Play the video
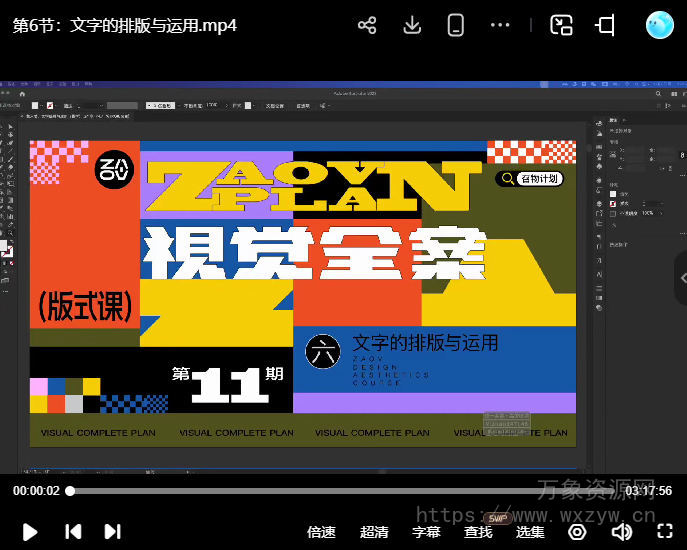The width and height of the screenshot is (687, 550). (x=30, y=532)
